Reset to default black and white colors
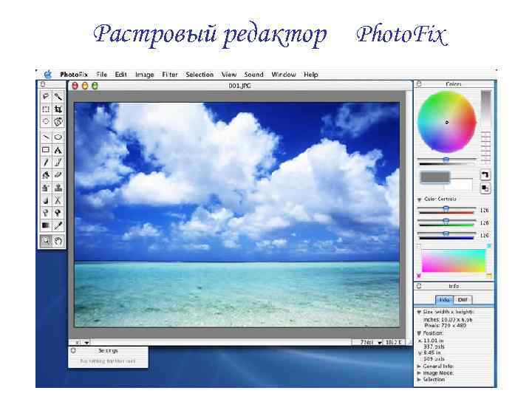The height and width of the screenshot is (399, 532). click(x=485, y=188)
